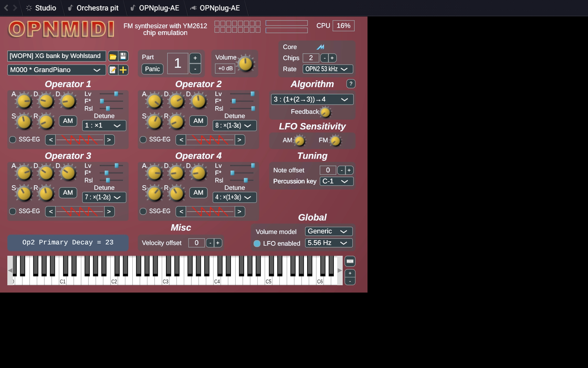588x368 pixels.
Task: Open the Volume model Generic dropdown
Action: (x=328, y=232)
